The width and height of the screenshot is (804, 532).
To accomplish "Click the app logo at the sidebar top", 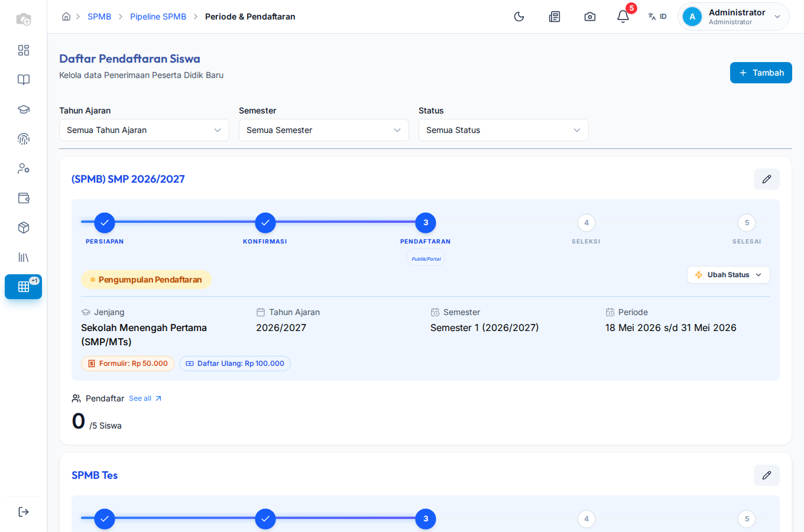I will click(24, 19).
